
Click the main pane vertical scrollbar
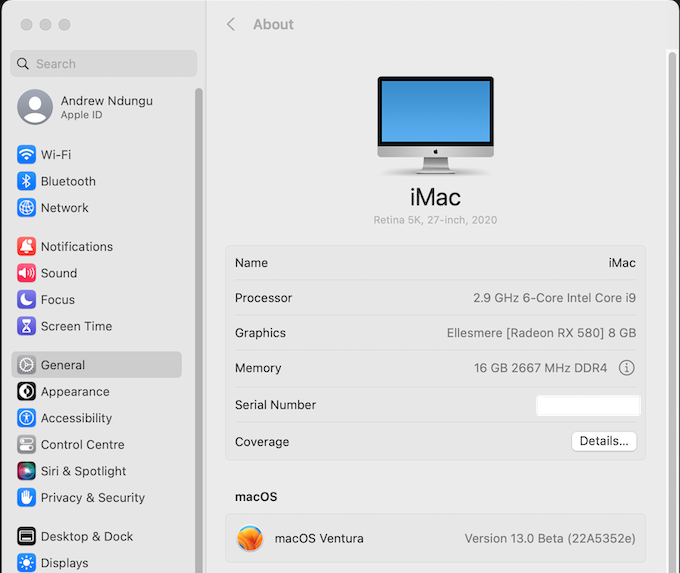coord(672,312)
